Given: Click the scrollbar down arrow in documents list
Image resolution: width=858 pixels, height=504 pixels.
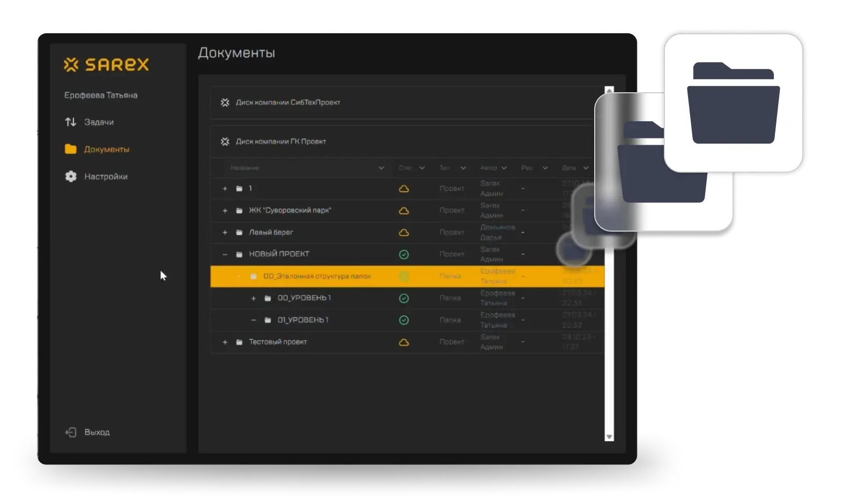Looking at the screenshot, I should 609,437.
